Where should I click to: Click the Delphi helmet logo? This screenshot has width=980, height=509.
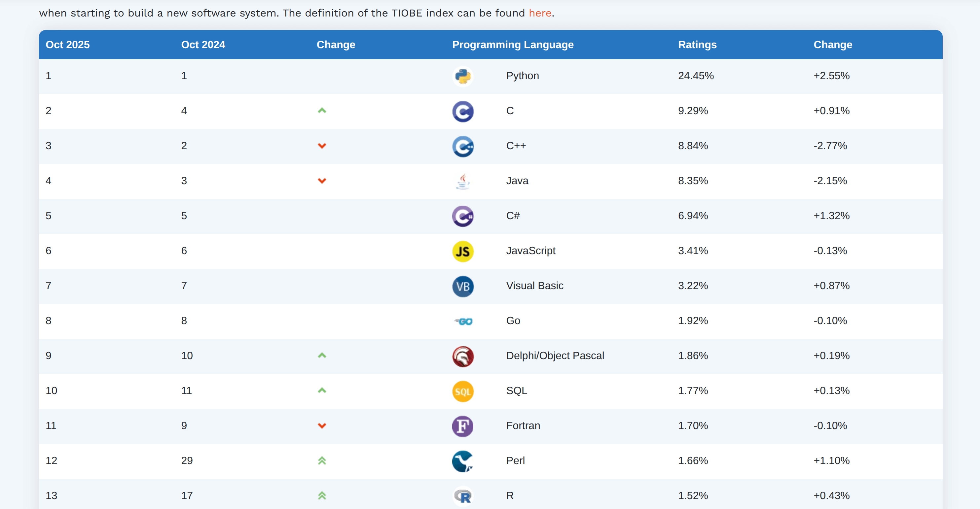point(463,356)
